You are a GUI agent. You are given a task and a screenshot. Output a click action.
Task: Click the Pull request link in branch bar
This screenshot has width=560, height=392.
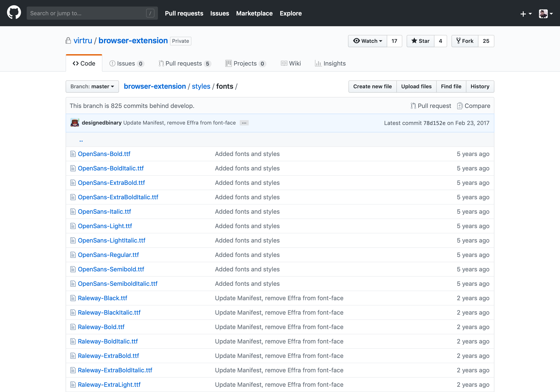(x=431, y=106)
